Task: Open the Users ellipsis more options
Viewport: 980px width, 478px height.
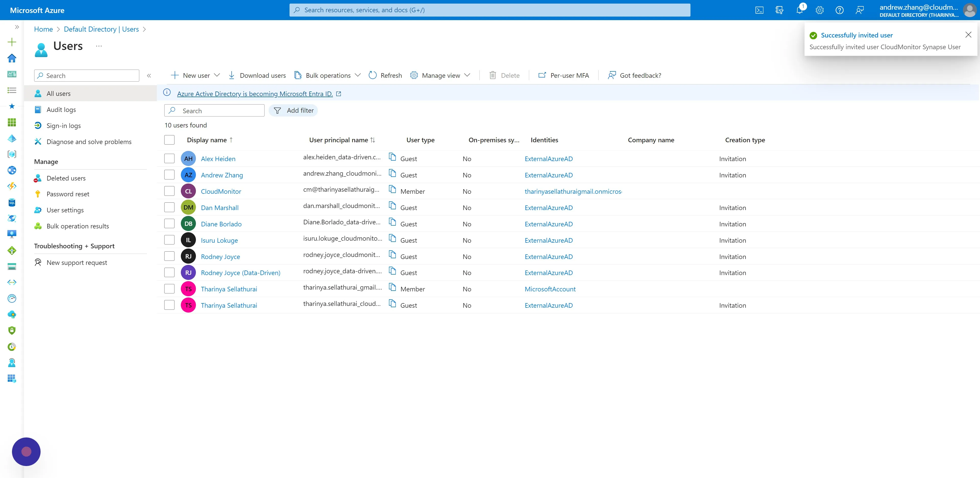Action: (x=99, y=46)
